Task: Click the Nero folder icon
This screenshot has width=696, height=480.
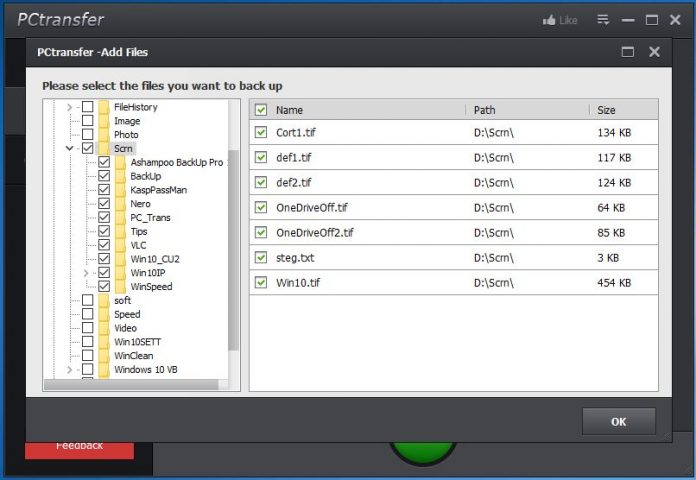Action: [x=120, y=204]
